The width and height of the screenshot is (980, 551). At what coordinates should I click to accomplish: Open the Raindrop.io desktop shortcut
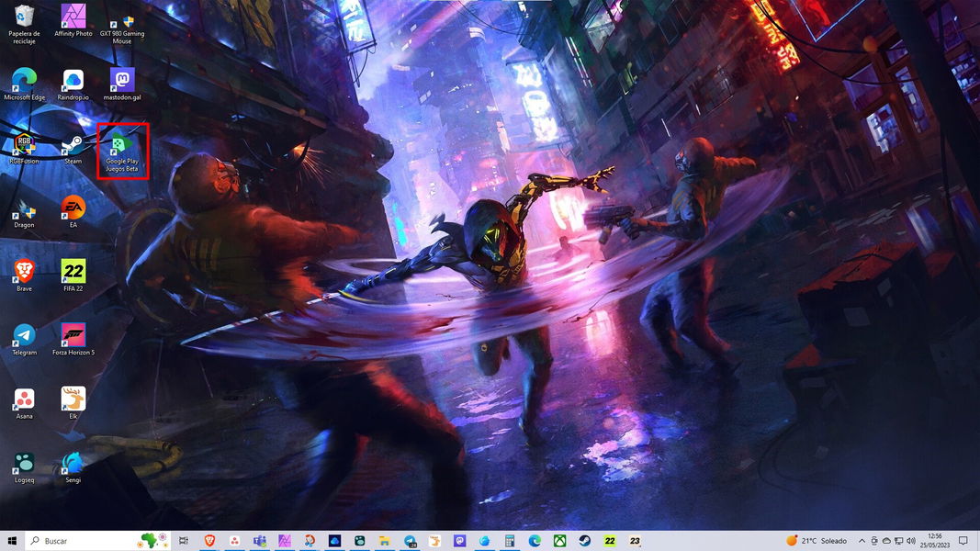[73, 84]
